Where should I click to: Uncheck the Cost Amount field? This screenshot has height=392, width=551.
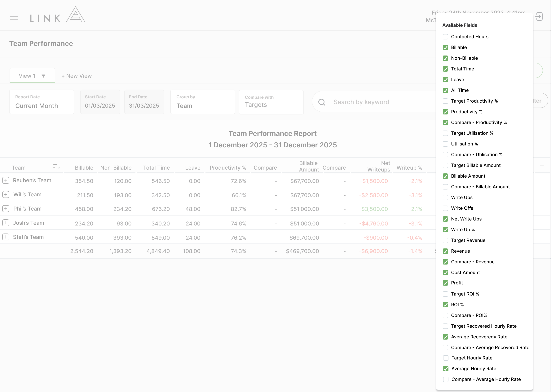(445, 273)
